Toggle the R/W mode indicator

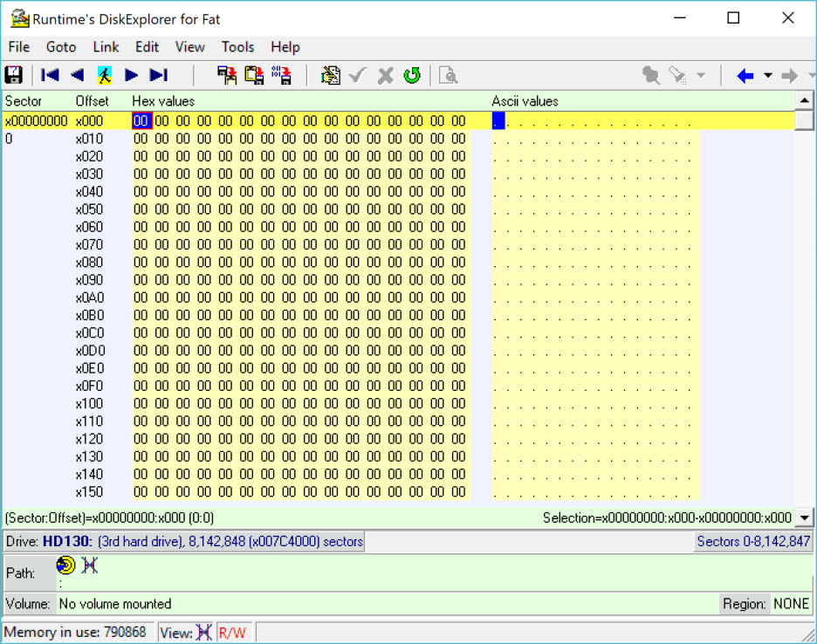(232, 633)
